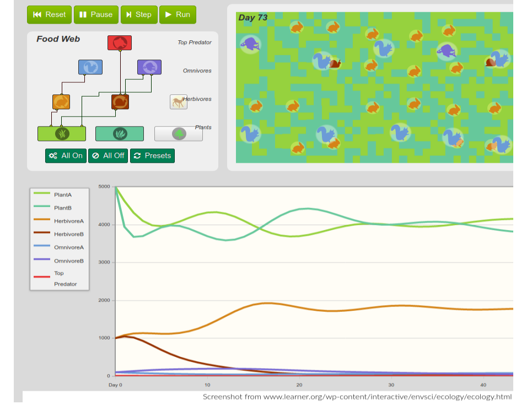532x404 pixels.
Task: Reset the simulation
Action: click(x=50, y=15)
